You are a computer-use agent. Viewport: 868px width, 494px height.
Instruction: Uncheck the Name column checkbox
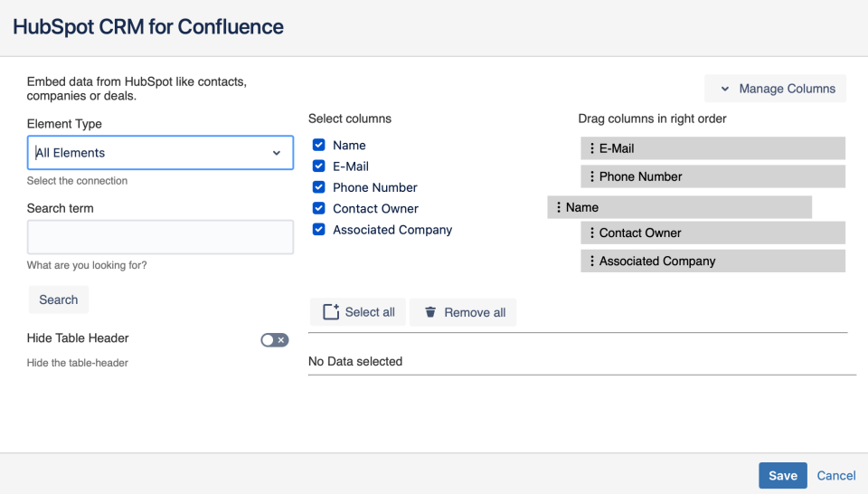tap(319, 145)
